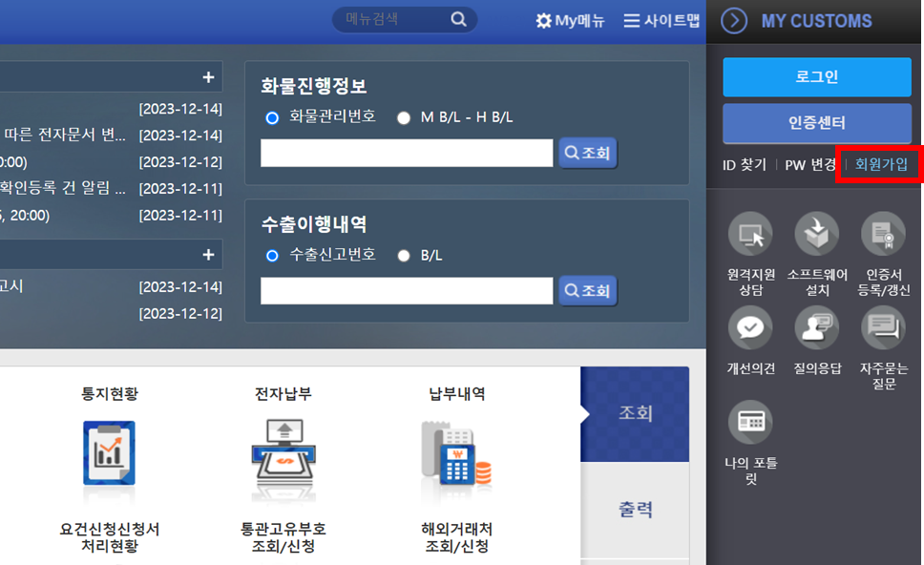Switch to the 출력 tab
Screen dimensions: 924x565
638,509
